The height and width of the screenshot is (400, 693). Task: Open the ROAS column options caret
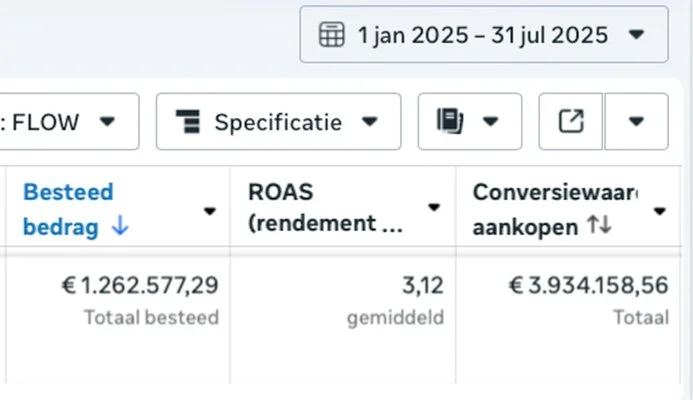click(434, 208)
